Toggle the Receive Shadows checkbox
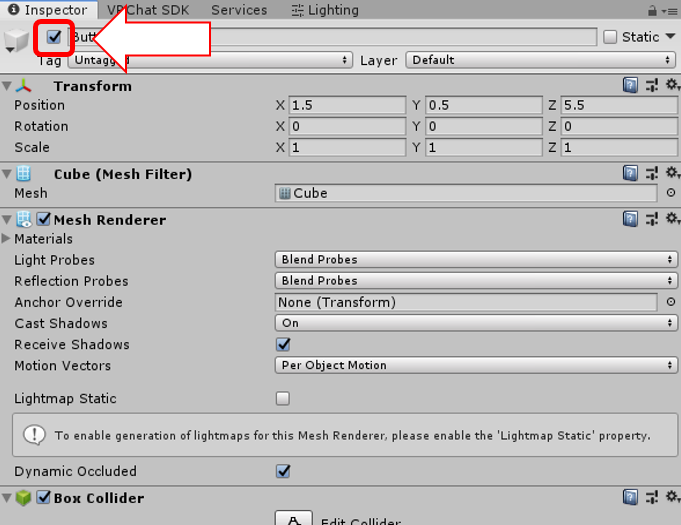Image resolution: width=681 pixels, height=525 pixels. pyautogui.click(x=283, y=344)
